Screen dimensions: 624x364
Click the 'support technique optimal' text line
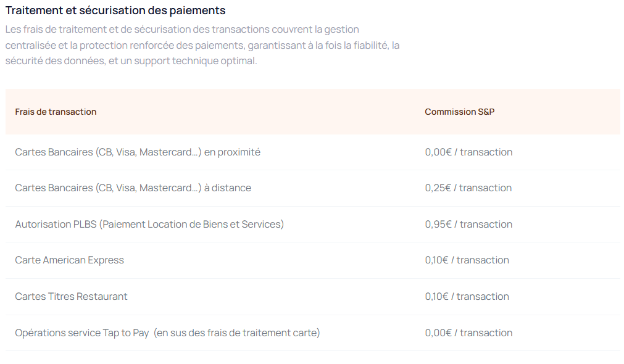[194, 61]
